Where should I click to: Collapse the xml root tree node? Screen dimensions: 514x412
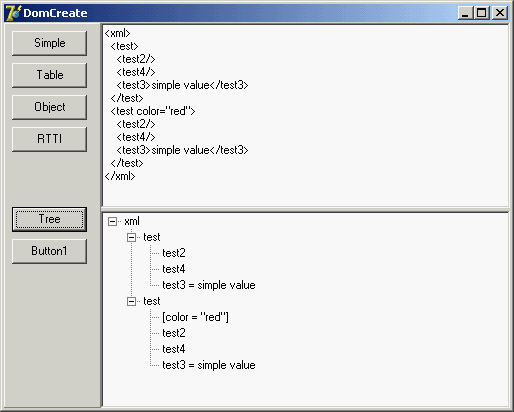113,221
